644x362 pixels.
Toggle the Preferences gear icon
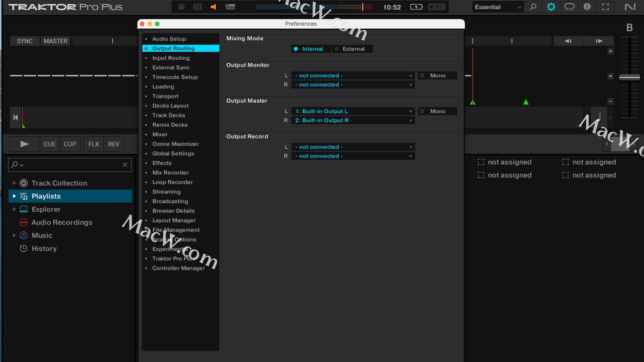pos(551,7)
